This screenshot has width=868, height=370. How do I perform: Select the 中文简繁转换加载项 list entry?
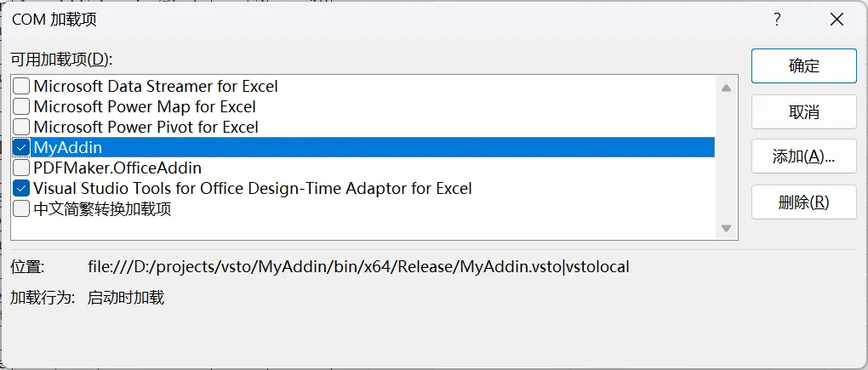click(x=102, y=208)
